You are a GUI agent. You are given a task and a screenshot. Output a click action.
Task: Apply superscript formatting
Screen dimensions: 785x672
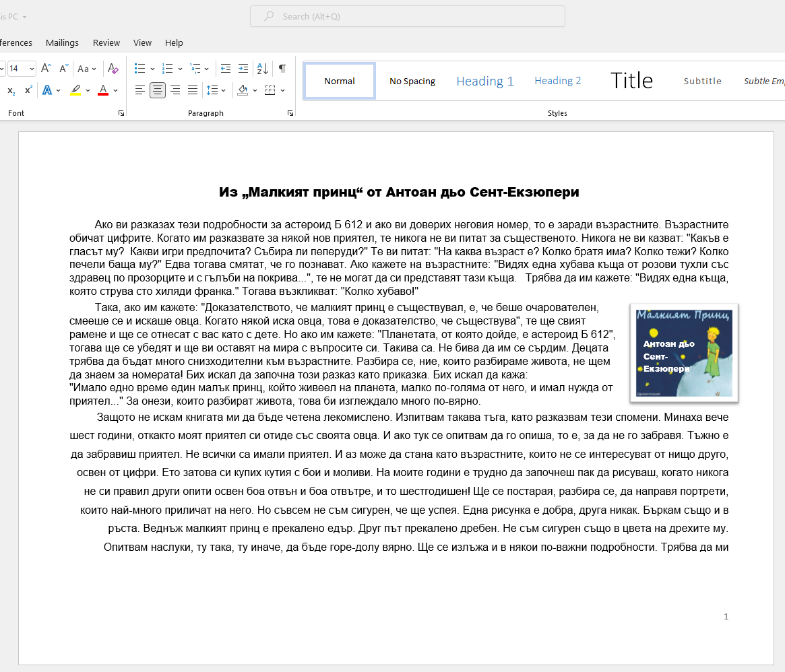tap(28, 90)
